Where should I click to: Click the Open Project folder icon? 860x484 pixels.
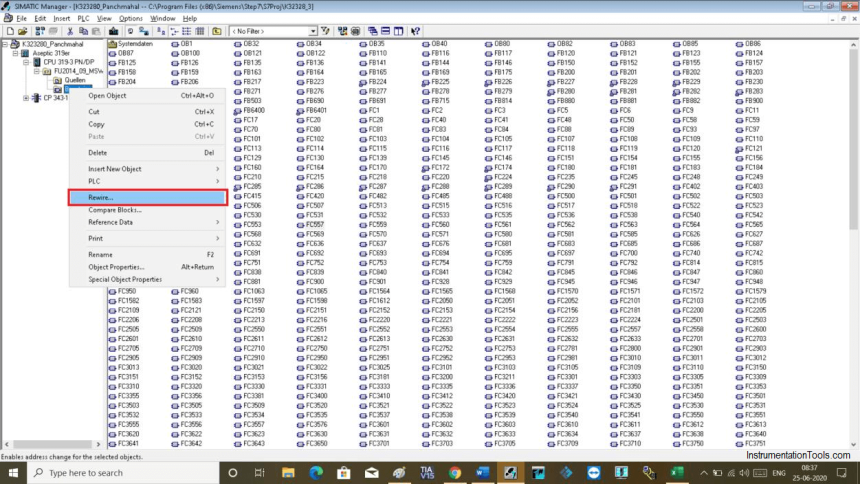point(22,31)
